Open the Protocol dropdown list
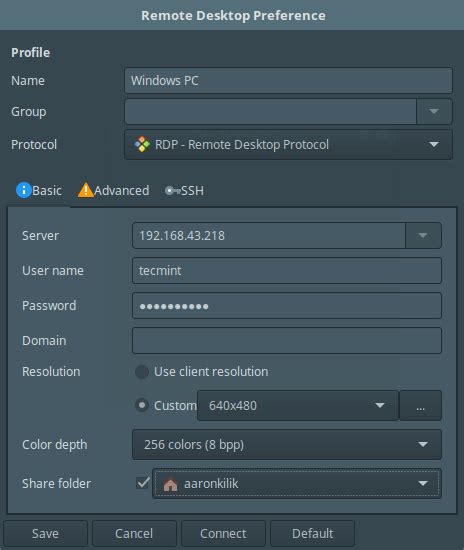This screenshot has height=550, width=464. pos(288,145)
